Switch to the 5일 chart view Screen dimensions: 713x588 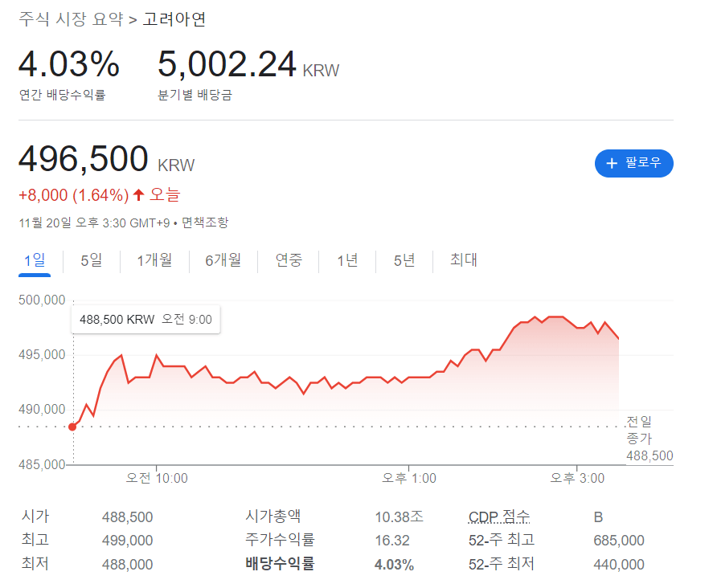click(90, 260)
